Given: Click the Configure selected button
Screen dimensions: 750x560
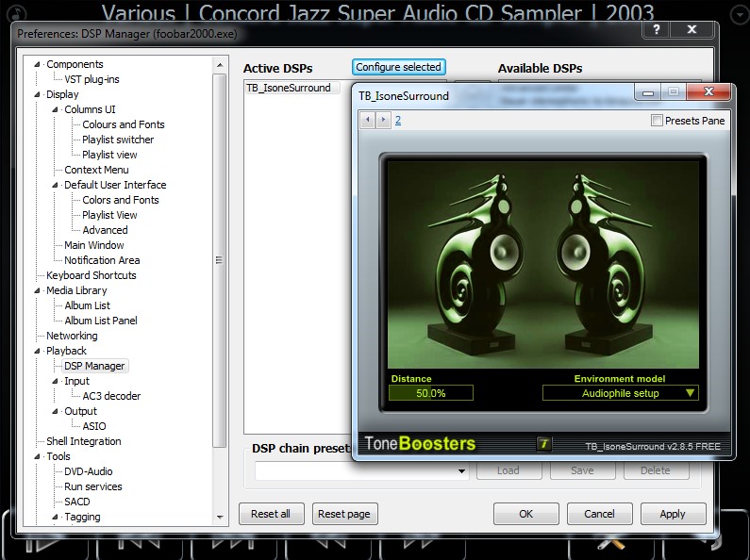Looking at the screenshot, I should pyautogui.click(x=398, y=67).
